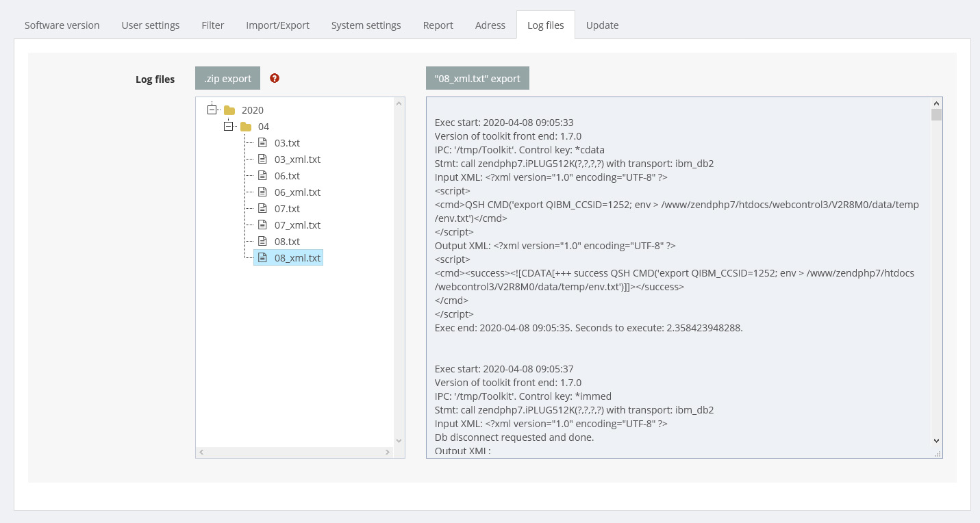Go to the Software version tab

[x=62, y=25]
